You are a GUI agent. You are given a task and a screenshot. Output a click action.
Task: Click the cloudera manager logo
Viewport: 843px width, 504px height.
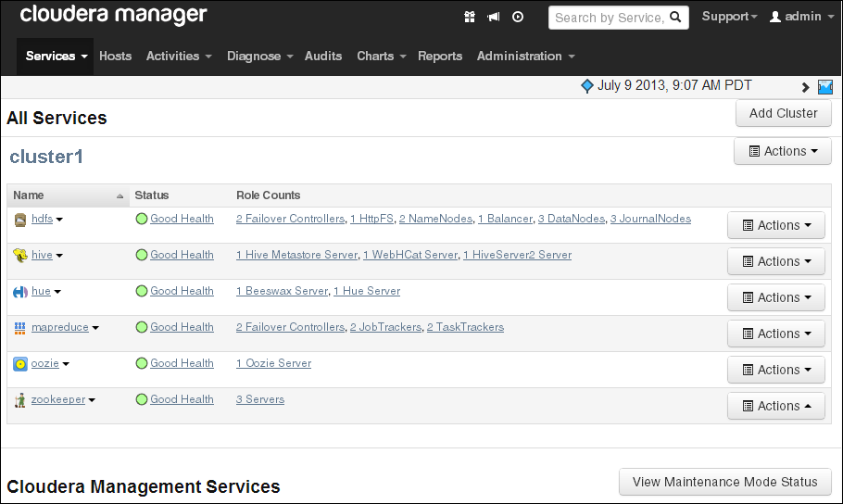click(x=113, y=15)
